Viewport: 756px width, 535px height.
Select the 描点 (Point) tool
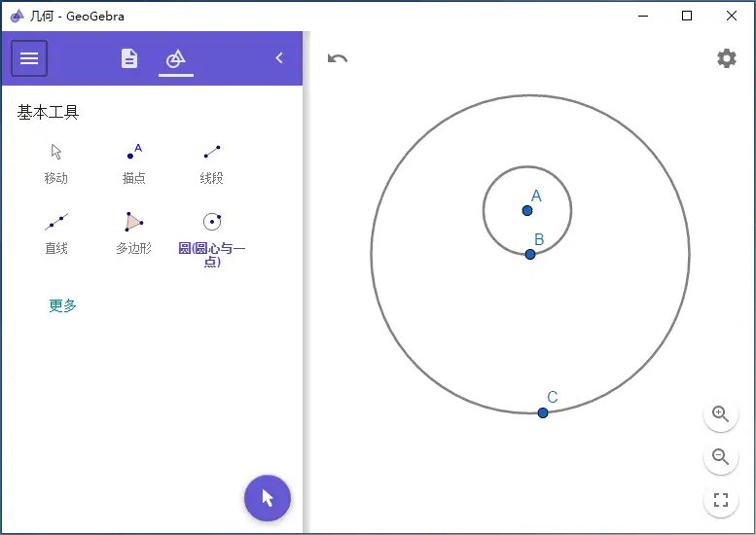[x=134, y=163]
